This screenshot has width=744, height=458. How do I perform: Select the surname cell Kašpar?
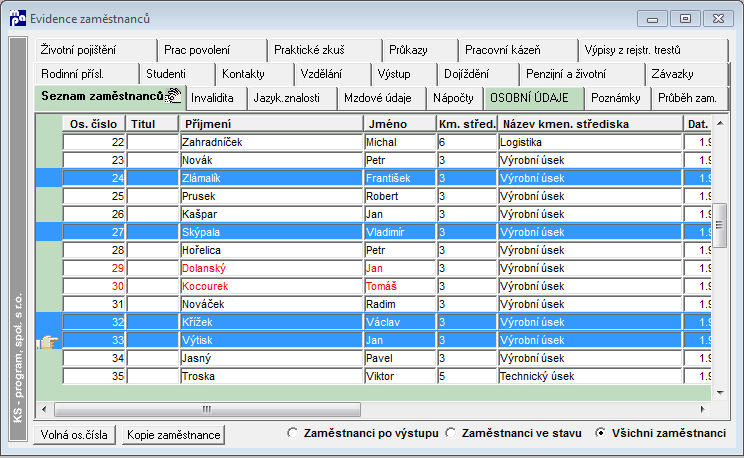(x=271, y=215)
